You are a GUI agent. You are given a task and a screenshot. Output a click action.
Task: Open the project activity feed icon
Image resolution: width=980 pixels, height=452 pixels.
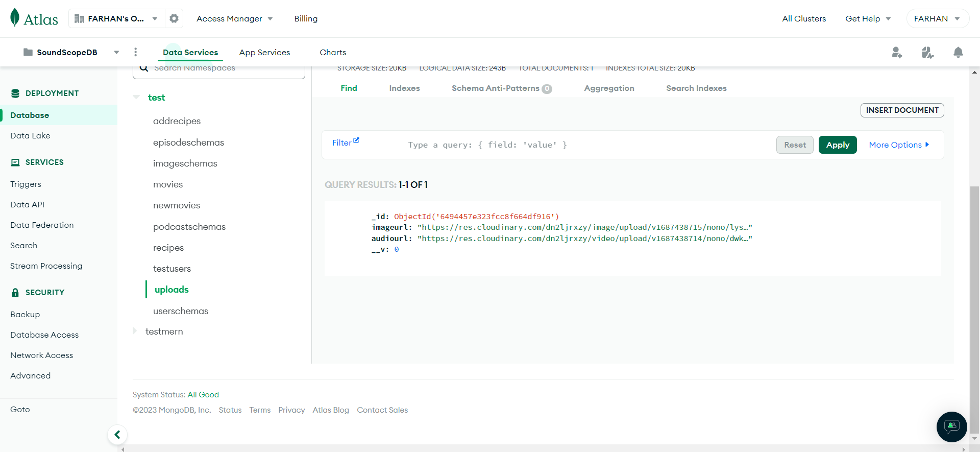tap(927, 52)
